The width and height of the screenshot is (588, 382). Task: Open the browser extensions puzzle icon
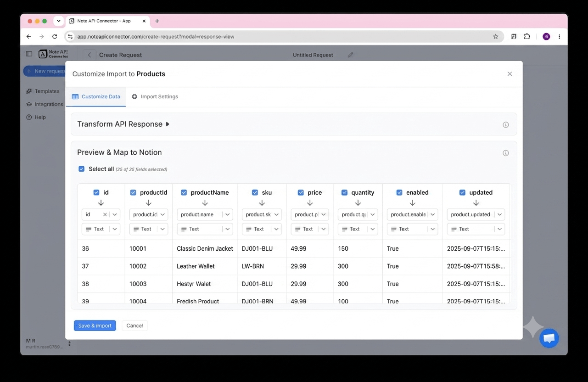[x=527, y=37]
